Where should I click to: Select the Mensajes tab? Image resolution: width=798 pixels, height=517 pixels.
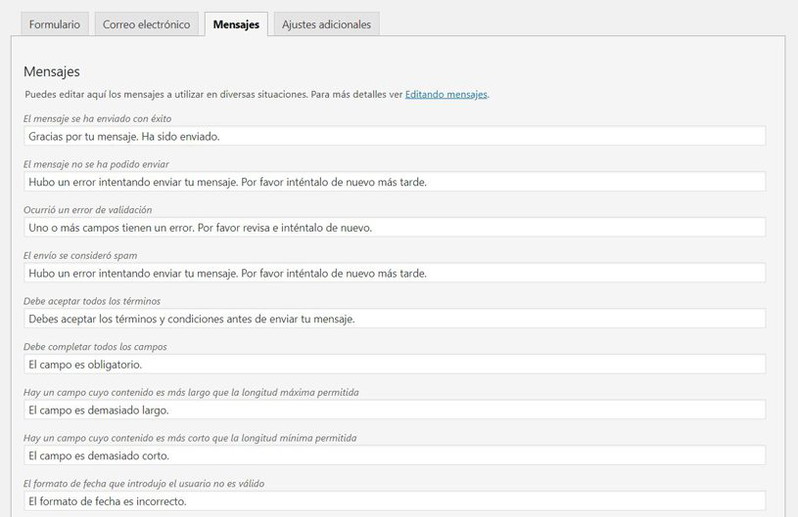(x=236, y=24)
